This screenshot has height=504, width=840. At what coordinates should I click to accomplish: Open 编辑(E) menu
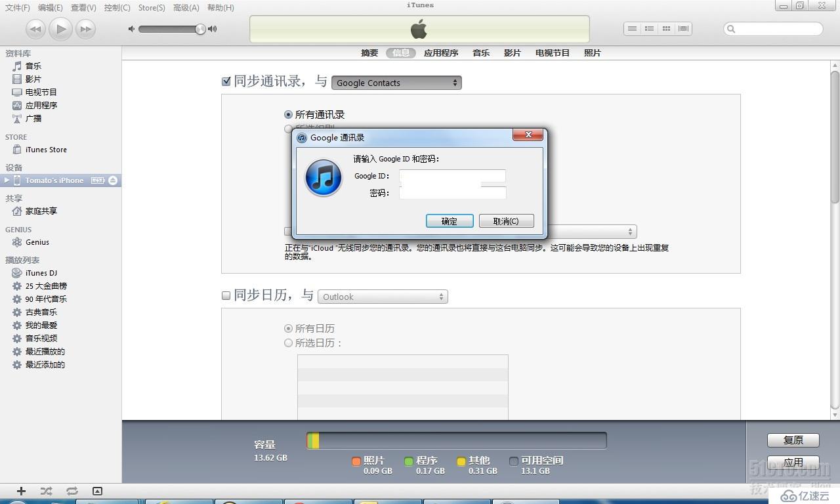(51, 8)
